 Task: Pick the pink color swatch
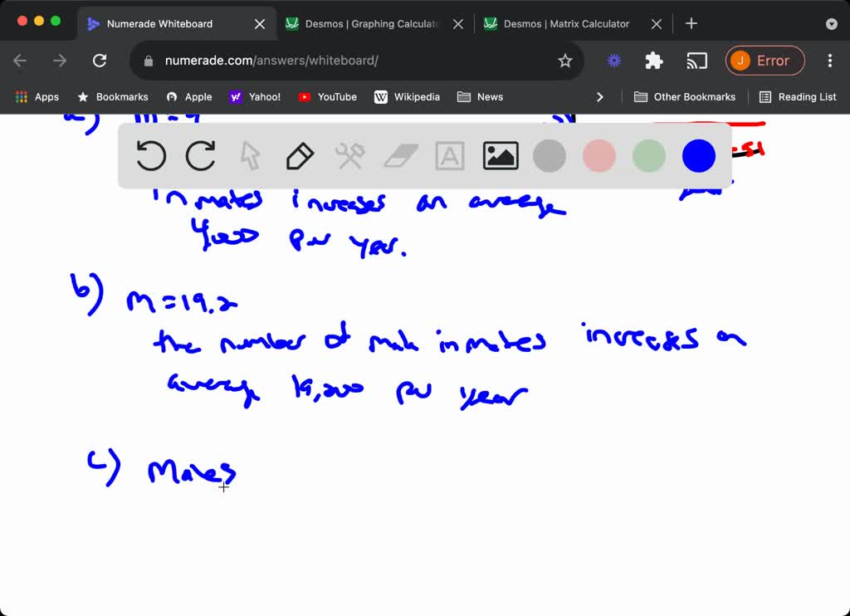click(x=599, y=156)
